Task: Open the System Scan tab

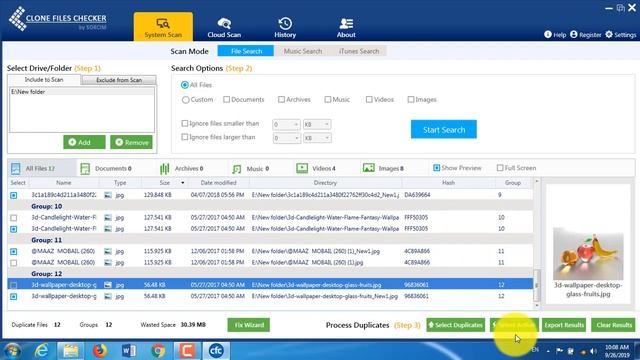Action: click(x=163, y=27)
